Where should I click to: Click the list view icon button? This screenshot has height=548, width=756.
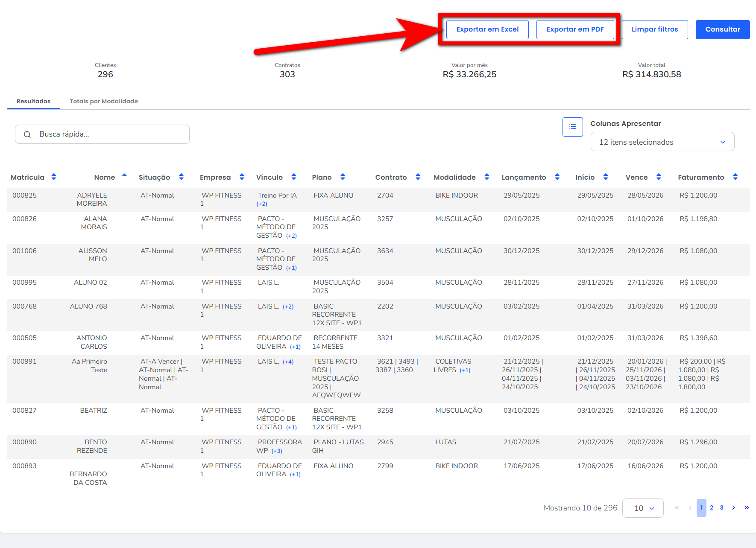tap(572, 127)
